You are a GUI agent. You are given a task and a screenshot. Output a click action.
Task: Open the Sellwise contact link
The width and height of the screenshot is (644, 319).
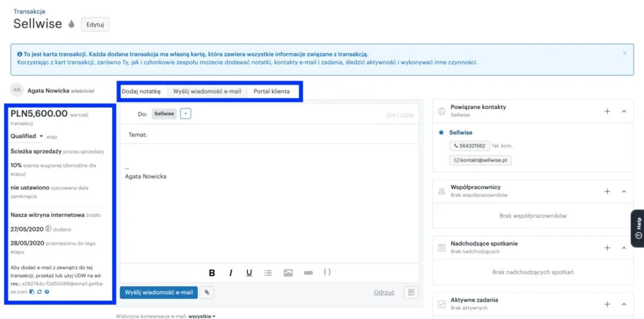[461, 132]
